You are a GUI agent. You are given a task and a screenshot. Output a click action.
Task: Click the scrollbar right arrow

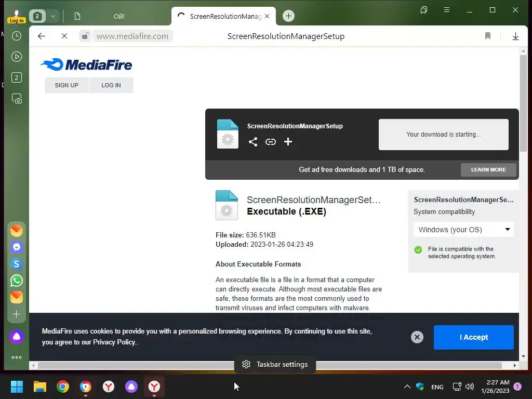pyautogui.click(x=515, y=365)
